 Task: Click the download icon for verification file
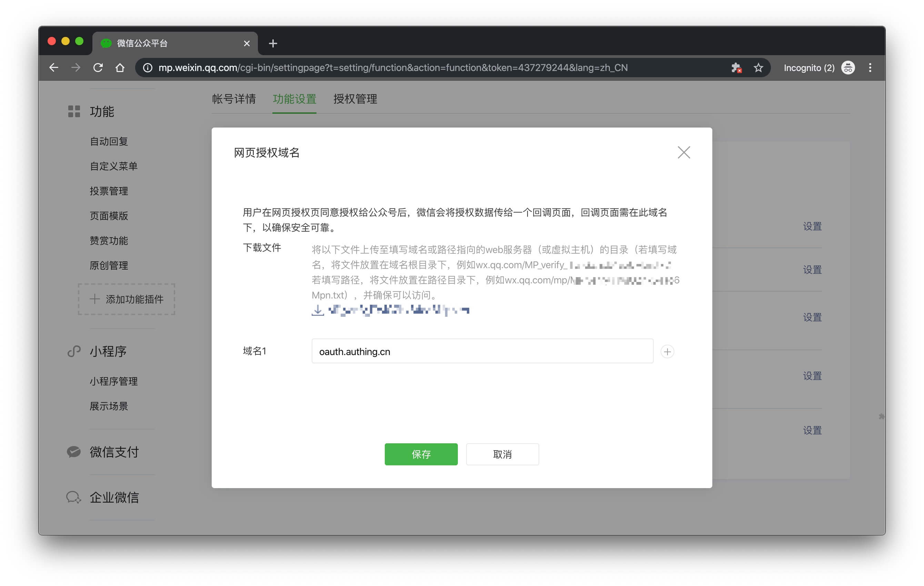tap(318, 310)
